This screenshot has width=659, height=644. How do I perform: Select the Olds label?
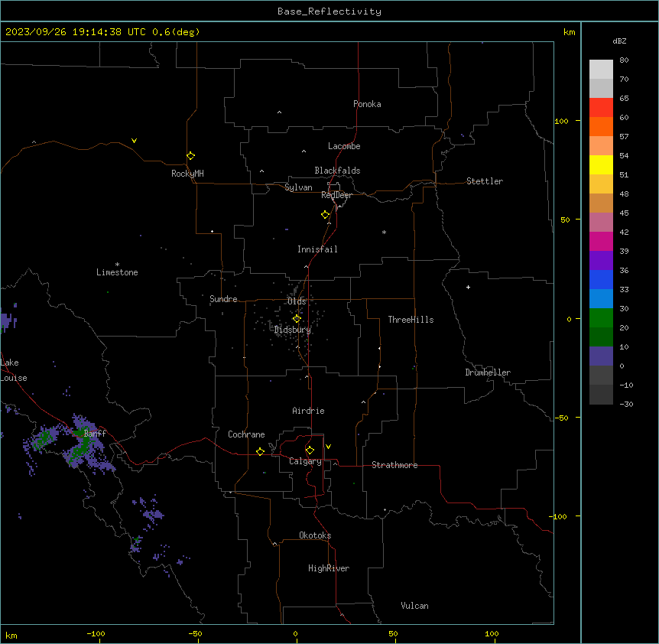coord(297,301)
